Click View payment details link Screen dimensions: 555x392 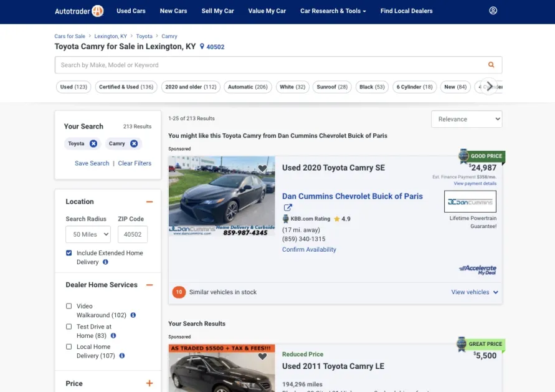(x=475, y=183)
